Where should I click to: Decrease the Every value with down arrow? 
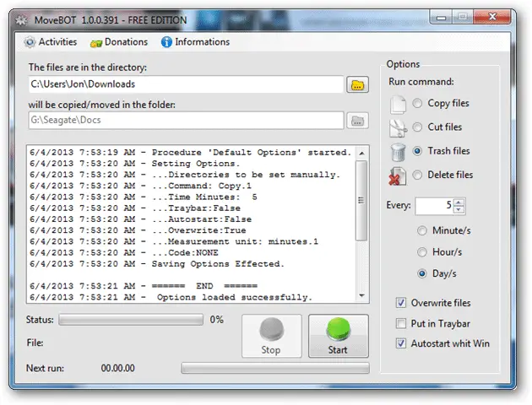coord(459,209)
